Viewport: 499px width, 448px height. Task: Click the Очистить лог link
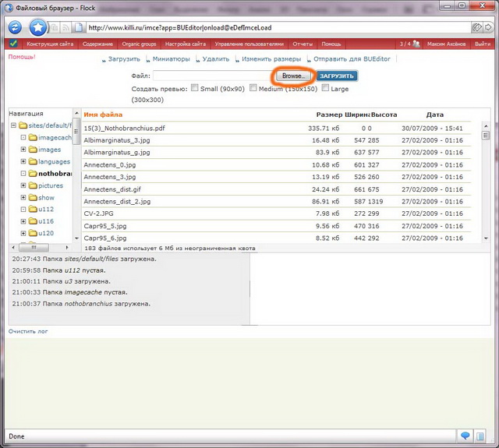28,331
